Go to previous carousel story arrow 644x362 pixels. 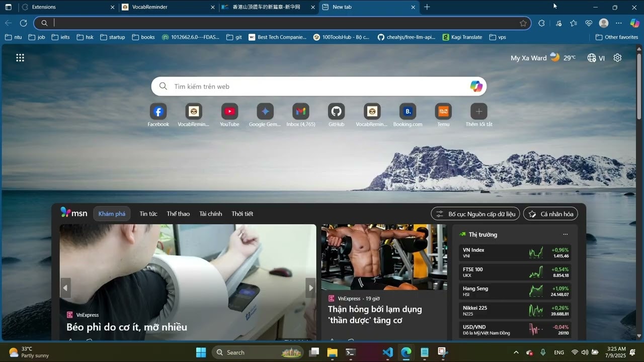[x=65, y=288]
